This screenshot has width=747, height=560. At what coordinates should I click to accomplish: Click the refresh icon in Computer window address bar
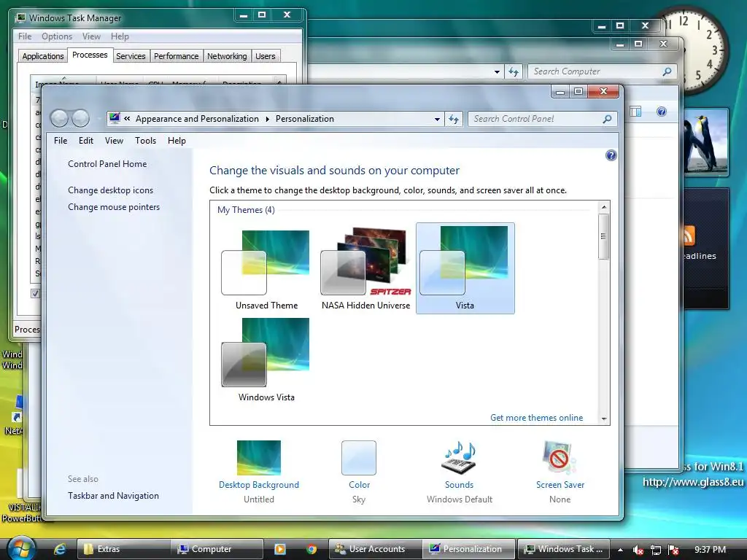click(513, 71)
